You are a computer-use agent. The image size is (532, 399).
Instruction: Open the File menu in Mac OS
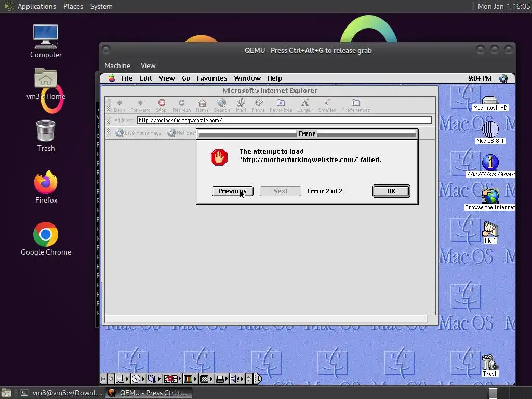coord(127,78)
